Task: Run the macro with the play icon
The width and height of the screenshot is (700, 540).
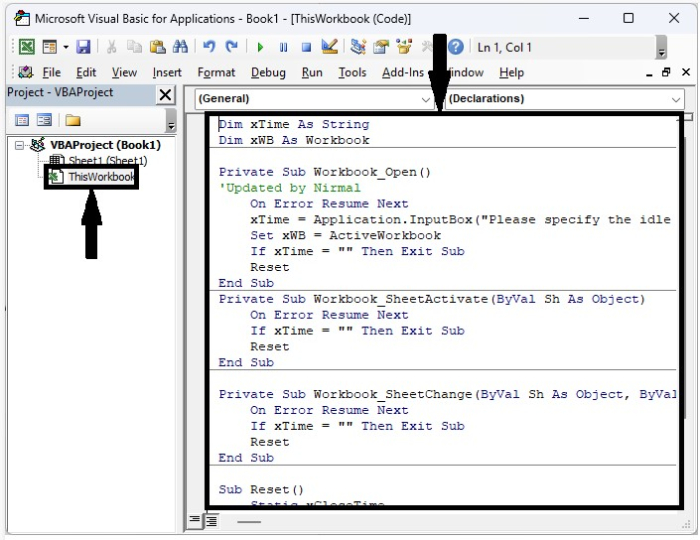Action: pyautogui.click(x=260, y=47)
